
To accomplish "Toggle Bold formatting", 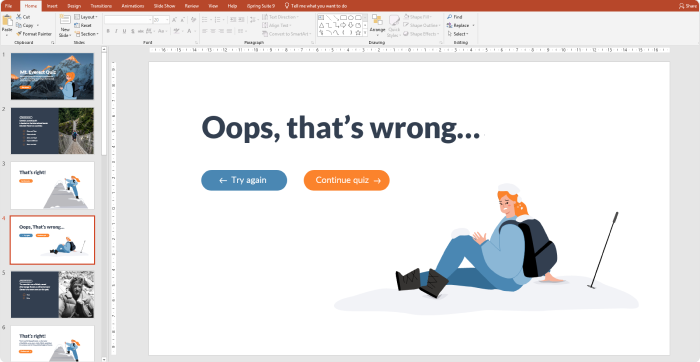I will click(108, 31).
